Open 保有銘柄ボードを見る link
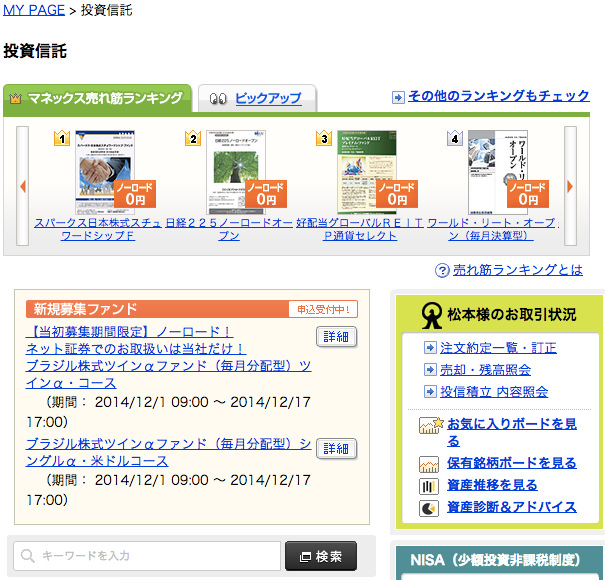605x580 pixels. click(x=512, y=463)
